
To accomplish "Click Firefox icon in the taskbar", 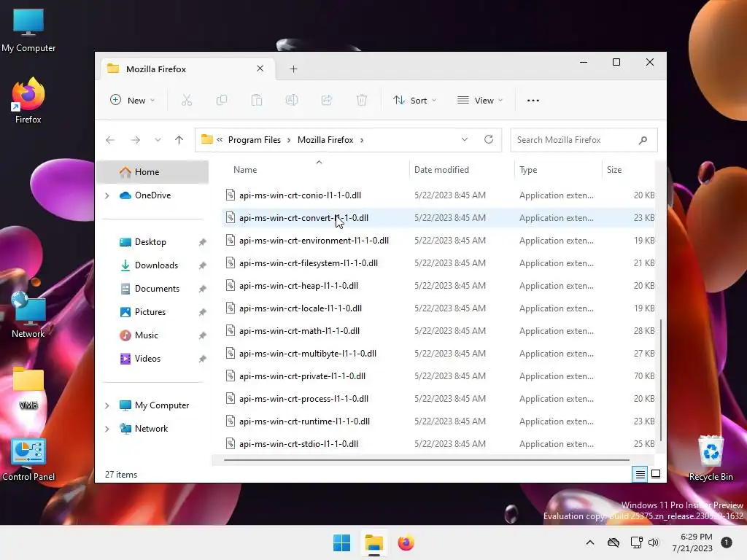I will [406, 542].
